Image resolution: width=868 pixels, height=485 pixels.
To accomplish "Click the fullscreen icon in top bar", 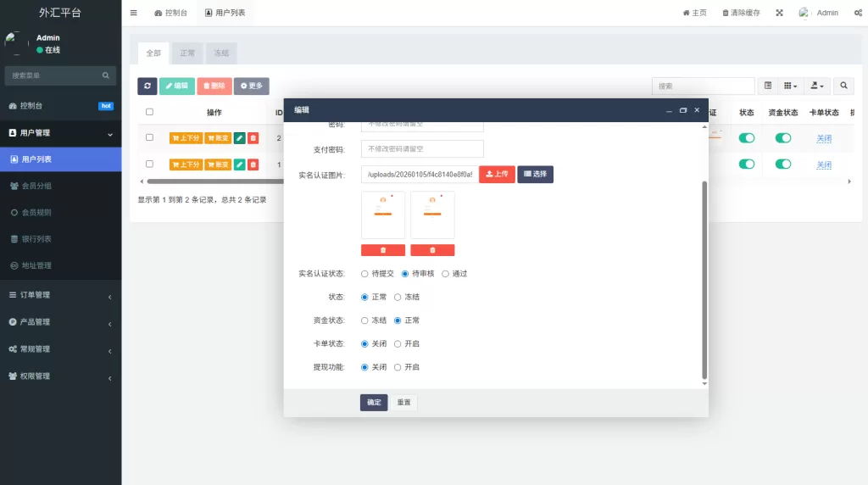I will click(x=779, y=13).
